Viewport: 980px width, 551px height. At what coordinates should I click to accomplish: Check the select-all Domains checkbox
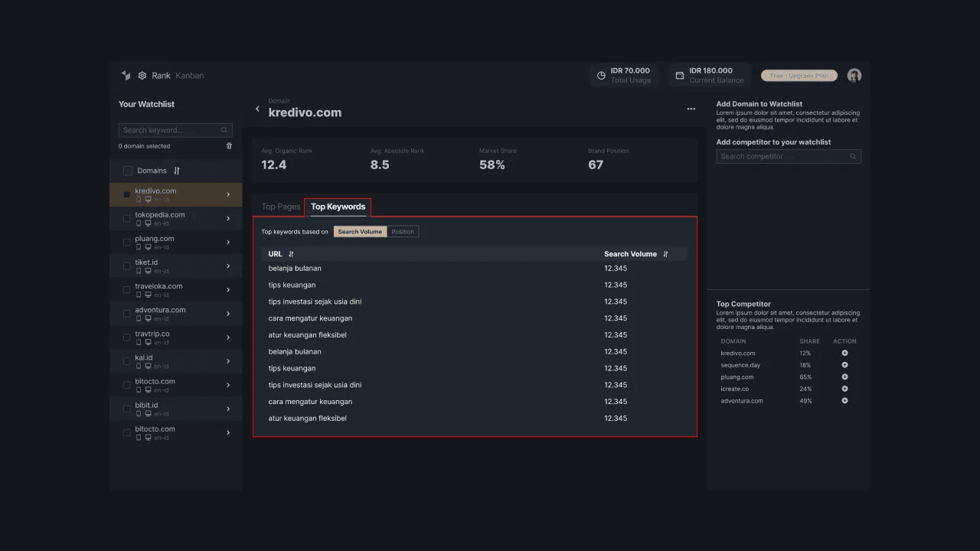point(128,171)
